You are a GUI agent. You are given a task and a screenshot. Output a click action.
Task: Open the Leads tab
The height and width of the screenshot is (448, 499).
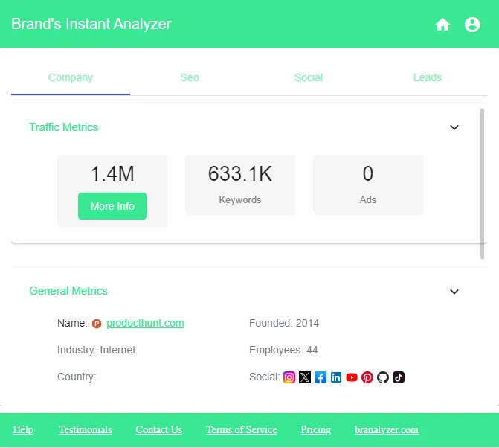(428, 77)
